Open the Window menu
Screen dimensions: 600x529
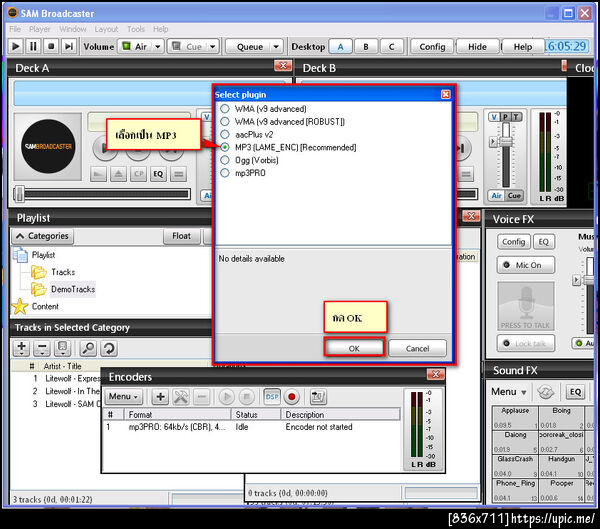[x=73, y=29]
